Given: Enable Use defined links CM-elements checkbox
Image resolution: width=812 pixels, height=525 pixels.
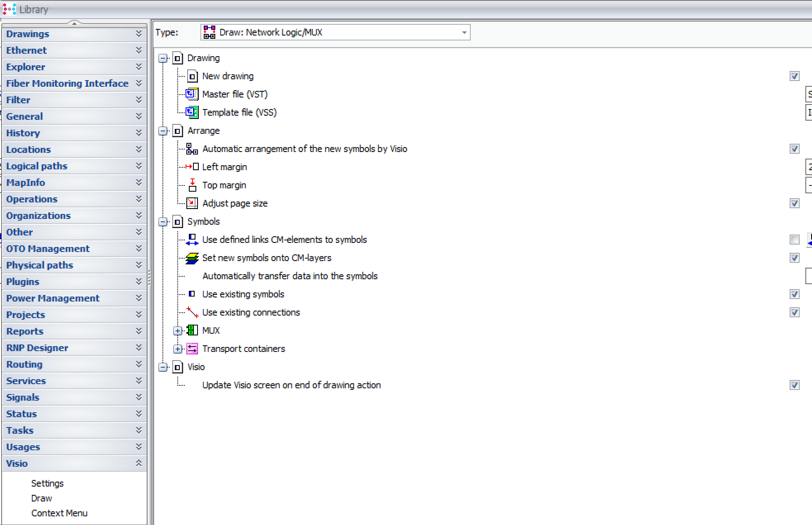Looking at the screenshot, I should tap(794, 240).
